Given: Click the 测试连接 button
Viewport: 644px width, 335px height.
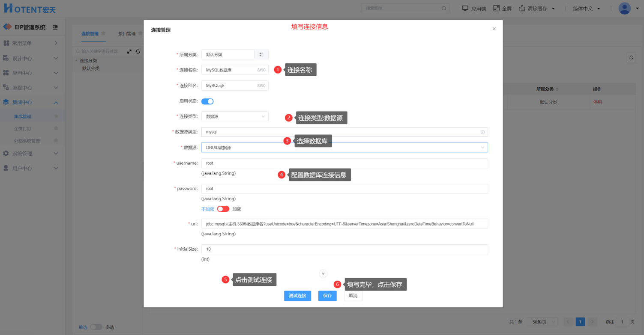Looking at the screenshot, I should [297, 296].
